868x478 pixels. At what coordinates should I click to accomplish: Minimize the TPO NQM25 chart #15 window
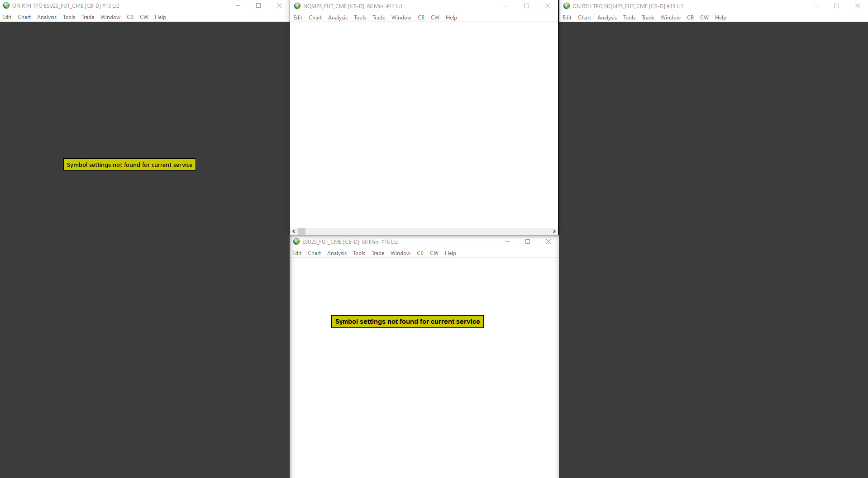(816, 6)
